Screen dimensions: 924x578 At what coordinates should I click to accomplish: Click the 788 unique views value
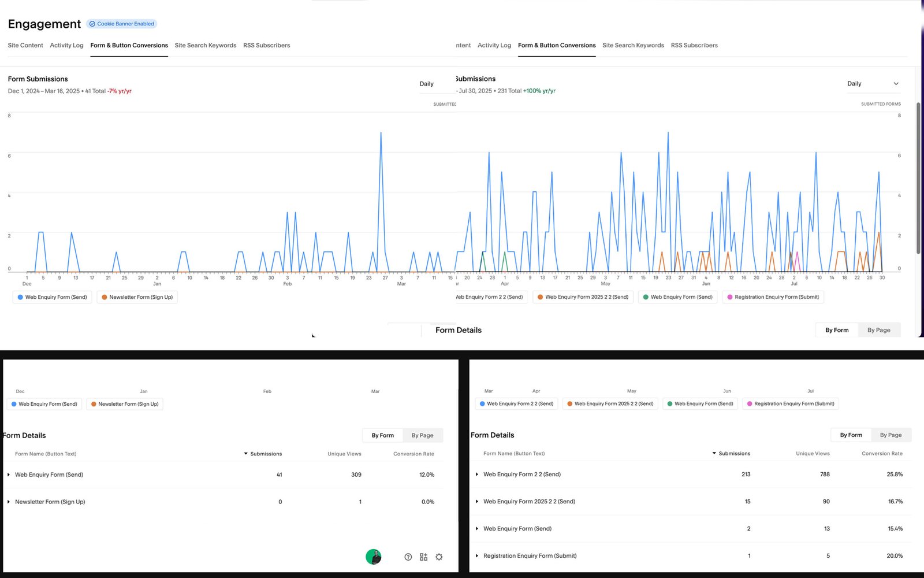[825, 474]
